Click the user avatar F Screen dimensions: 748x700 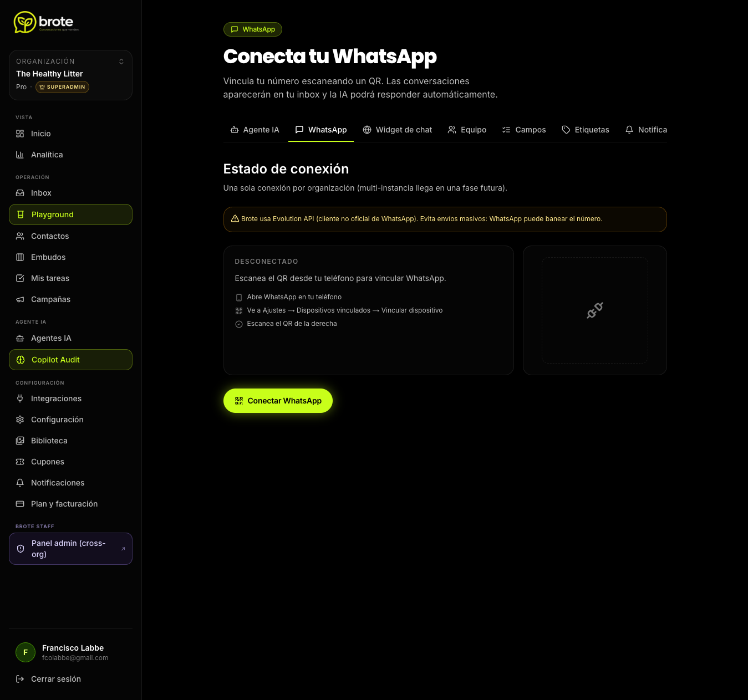coord(26,652)
